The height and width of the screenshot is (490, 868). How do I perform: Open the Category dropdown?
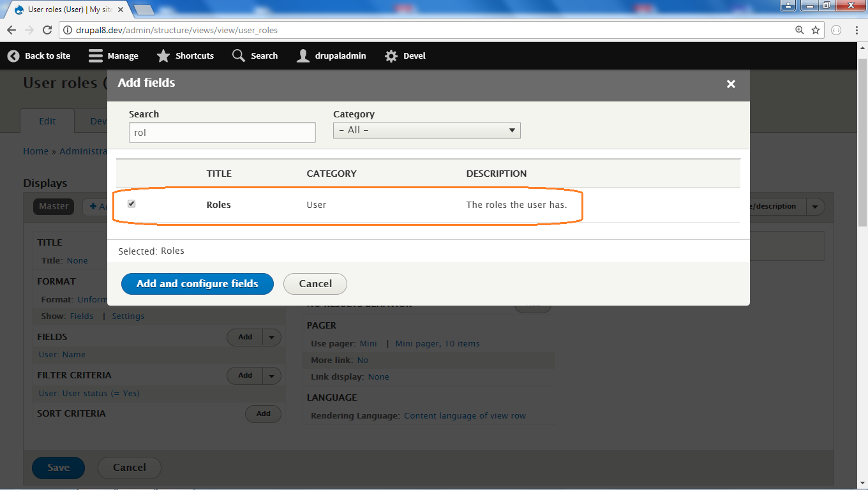tap(427, 130)
